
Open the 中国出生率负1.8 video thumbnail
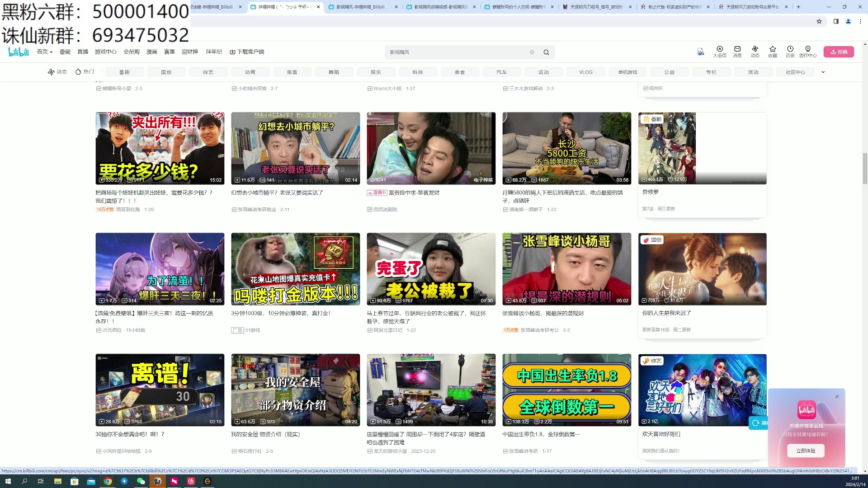pos(566,389)
